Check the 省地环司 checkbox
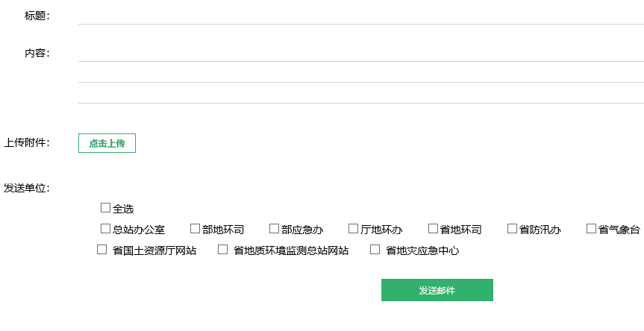 point(433,229)
